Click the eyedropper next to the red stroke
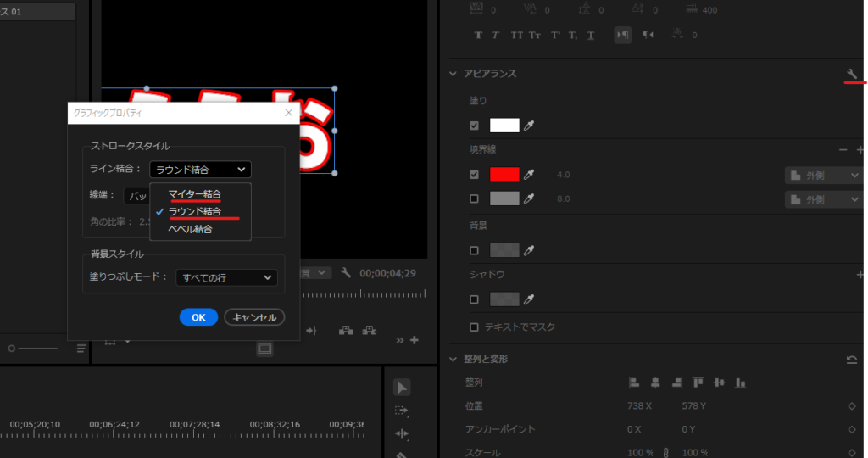Screen dimensions: 868x458 tap(530, 175)
